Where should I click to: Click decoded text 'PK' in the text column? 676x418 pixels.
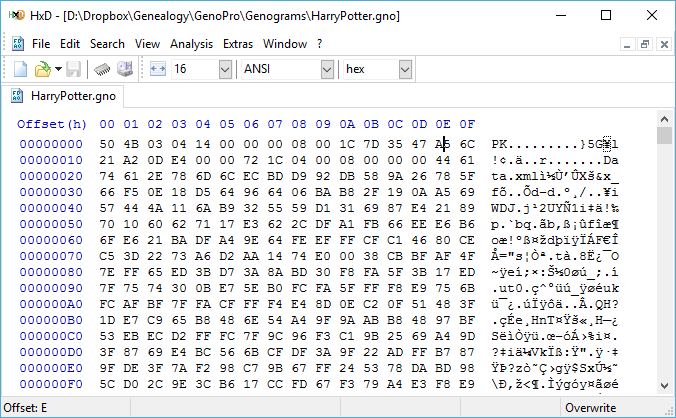coord(499,144)
